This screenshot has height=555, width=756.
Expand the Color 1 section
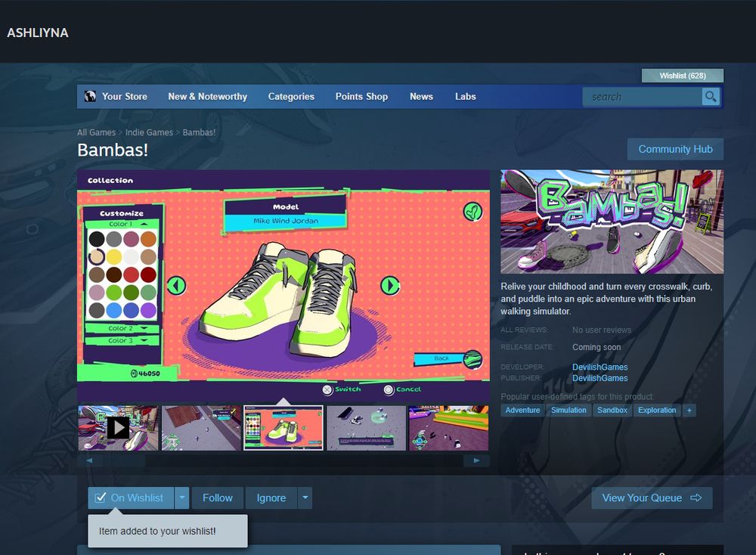[122, 225]
